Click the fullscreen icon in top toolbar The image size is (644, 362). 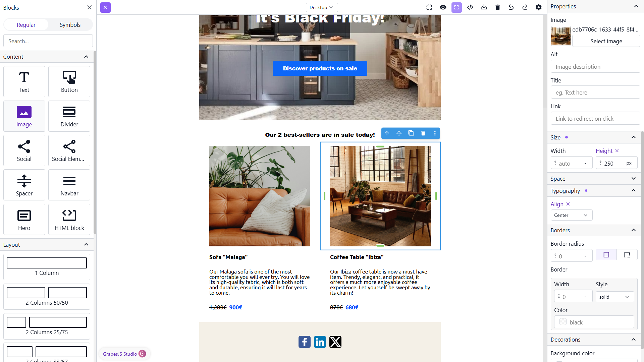point(429,7)
